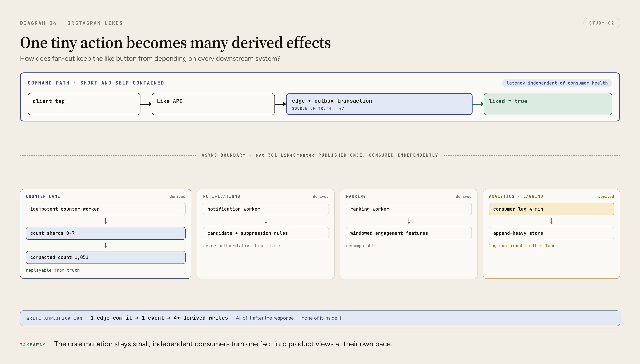Select the count shards 0–7 box
The image size is (640, 364).
[106, 233]
